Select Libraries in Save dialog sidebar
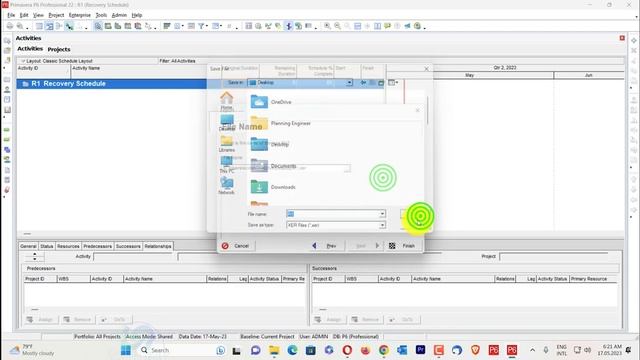Viewport: 640px width, 360px height. point(227,144)
